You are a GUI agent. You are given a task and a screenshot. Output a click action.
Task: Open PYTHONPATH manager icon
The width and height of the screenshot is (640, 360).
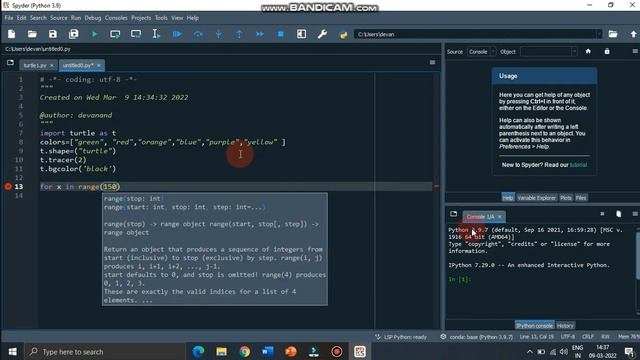click(x=343, y=34)
